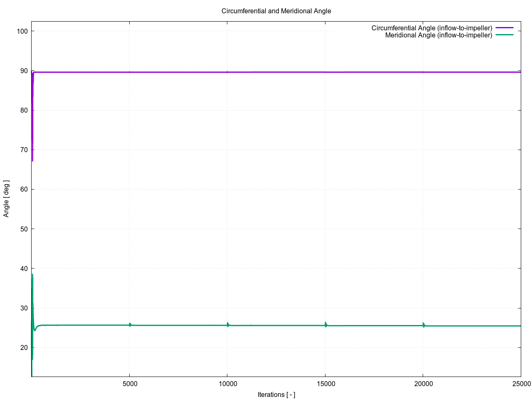Click the 20000 x-axis tick label

point(423,384)
